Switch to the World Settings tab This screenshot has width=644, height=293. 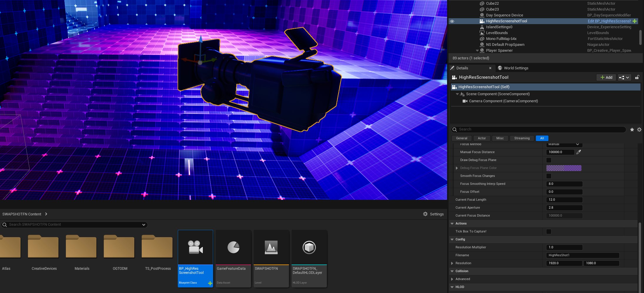point(516,68)
